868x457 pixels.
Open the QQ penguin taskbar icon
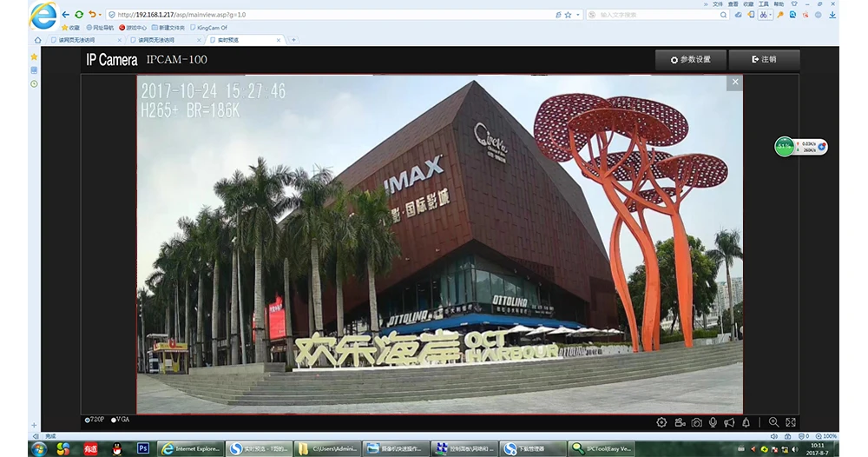(117, 449)
